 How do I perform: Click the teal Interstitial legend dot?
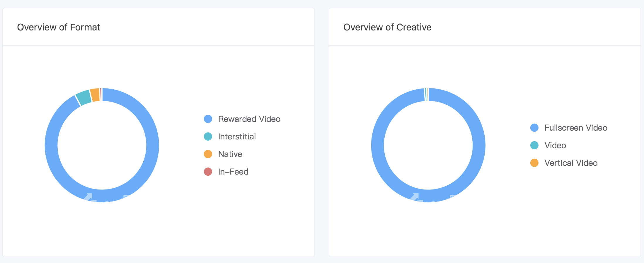click(208, 136)
